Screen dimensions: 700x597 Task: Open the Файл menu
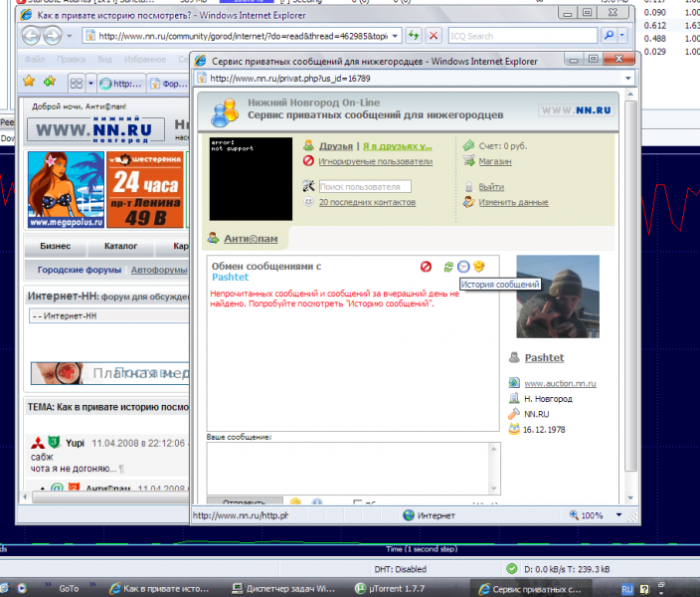coord(35,59)
